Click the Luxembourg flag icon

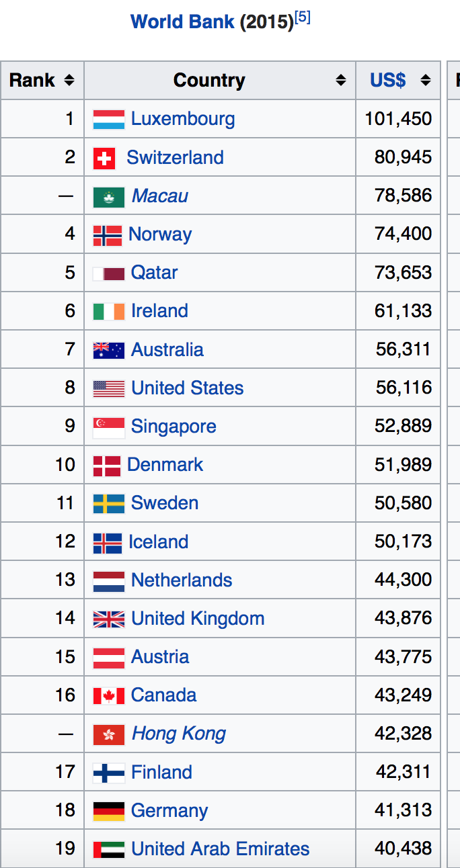[108, 120]
